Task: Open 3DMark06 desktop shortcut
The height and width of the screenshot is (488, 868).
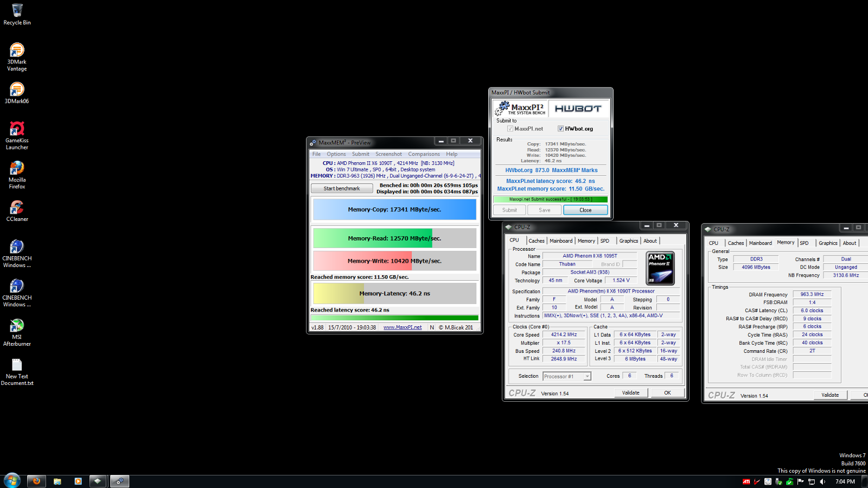Action: pyautogui.click(x=17, y=93)
